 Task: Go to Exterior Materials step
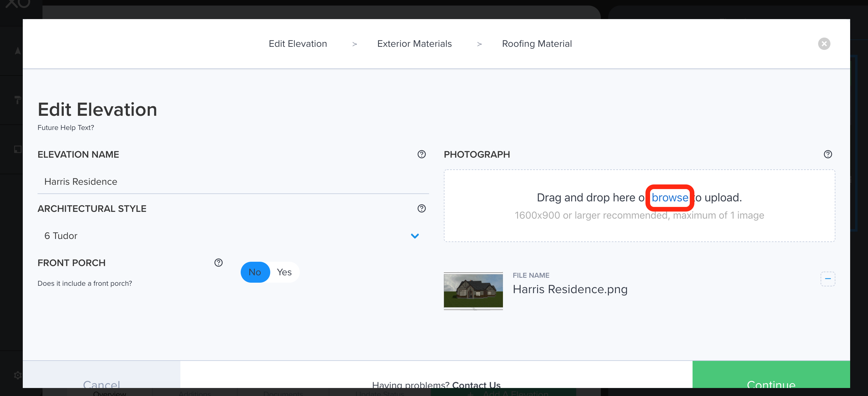414,44
